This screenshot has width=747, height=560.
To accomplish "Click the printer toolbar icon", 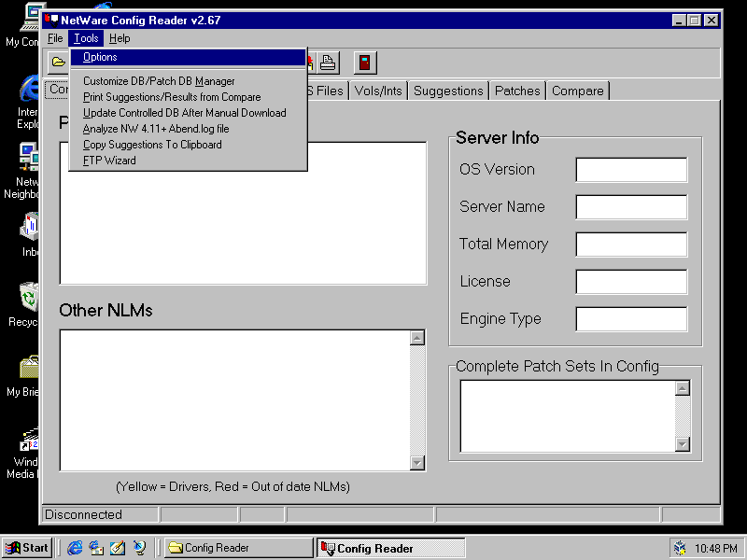I will point(328,63).
